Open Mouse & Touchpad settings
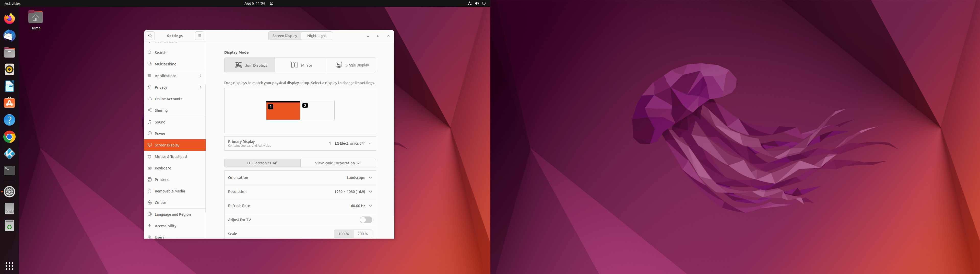The height and width of the screenshot is (274, 980). (175, 156)
